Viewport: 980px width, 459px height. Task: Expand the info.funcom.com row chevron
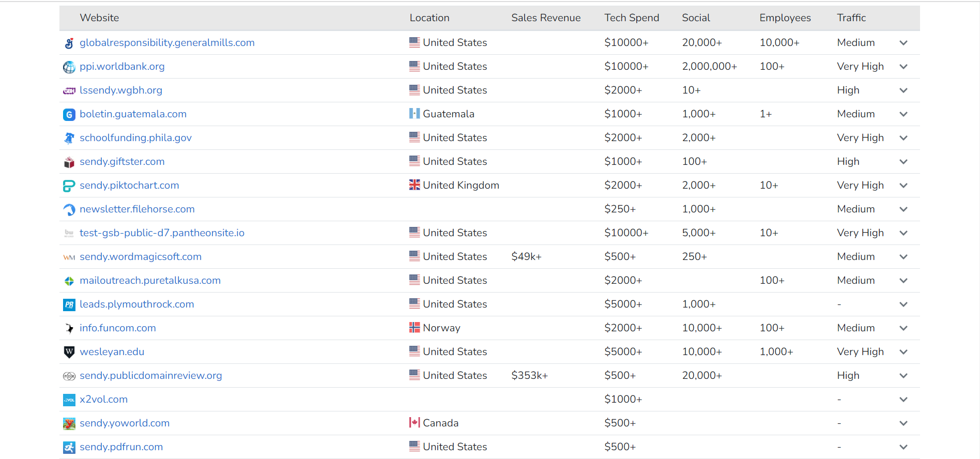[x=904, y=328]
